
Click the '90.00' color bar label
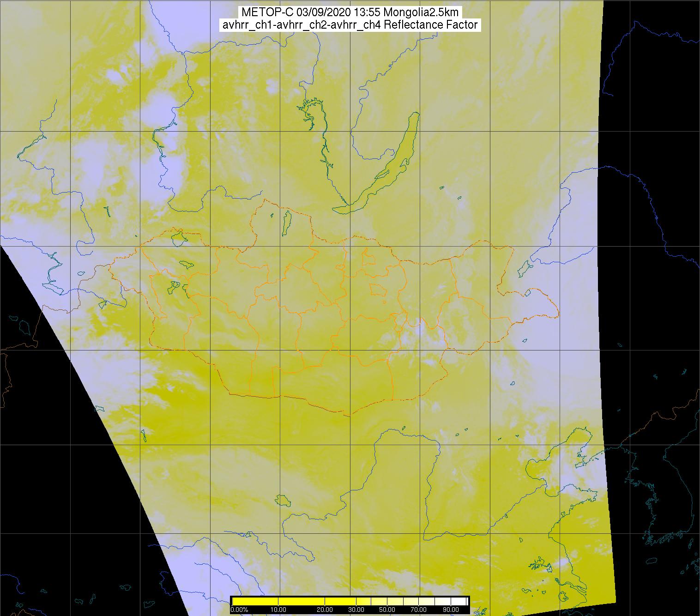click(451, 610)
